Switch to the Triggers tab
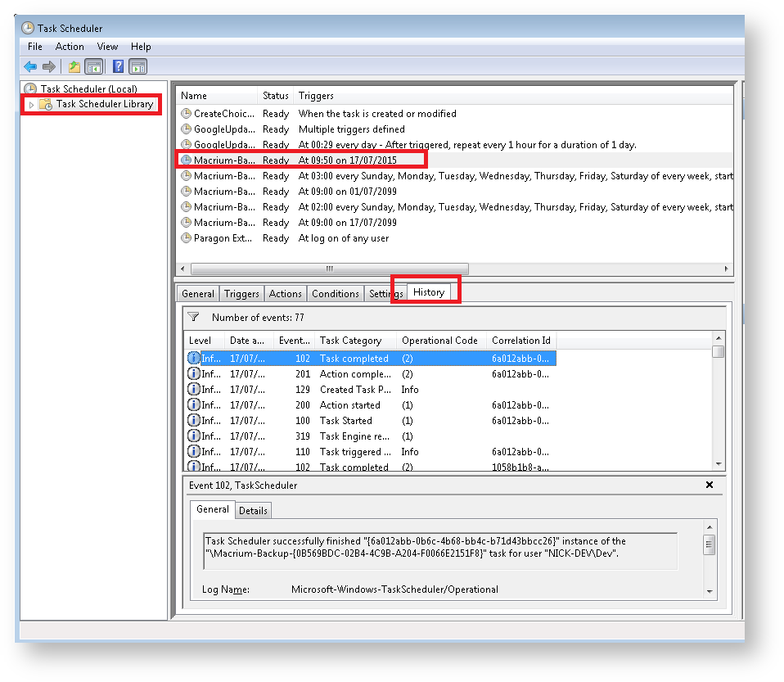 coord(241,294)
